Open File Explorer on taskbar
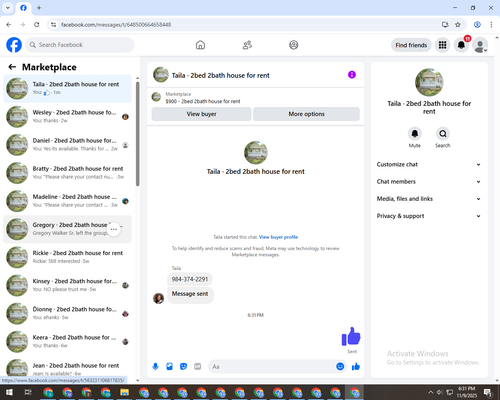The height and width of the screenshot is (400, 500). pos(125,392)
